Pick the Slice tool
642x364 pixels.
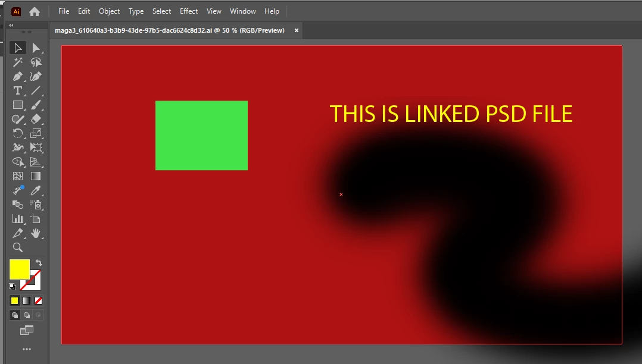click(18, 233)
